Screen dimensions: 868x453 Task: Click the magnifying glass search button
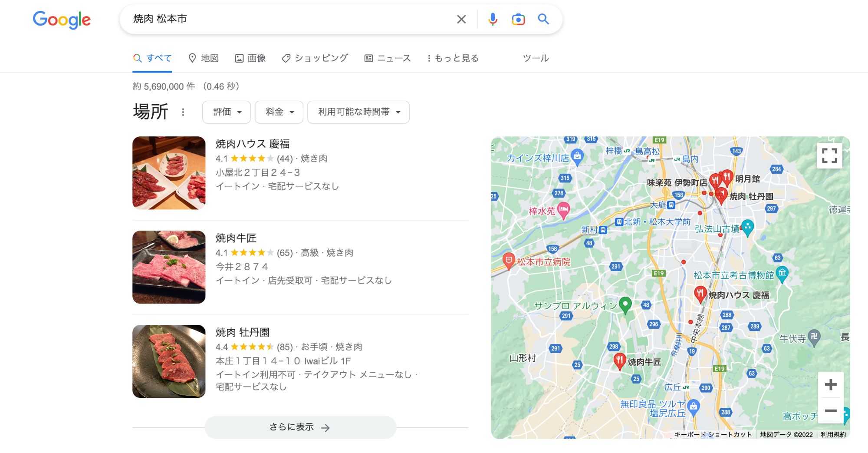coord(543,19)
